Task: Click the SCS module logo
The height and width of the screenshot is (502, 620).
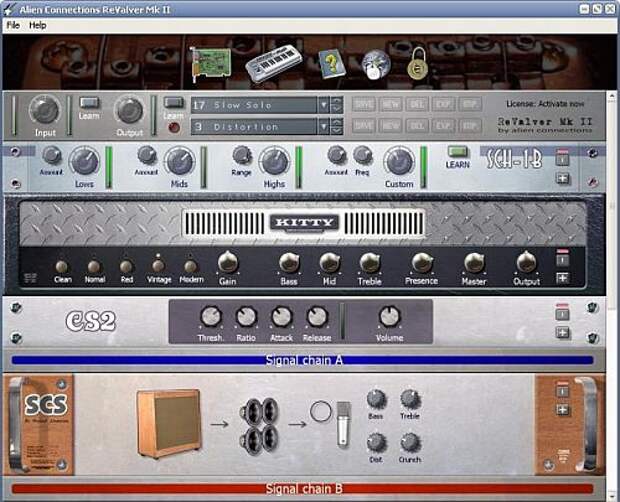Action: point(46,404)
